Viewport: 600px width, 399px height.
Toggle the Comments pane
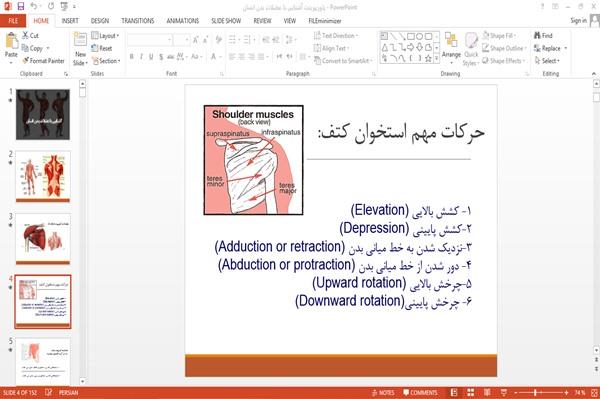[420, 392]
